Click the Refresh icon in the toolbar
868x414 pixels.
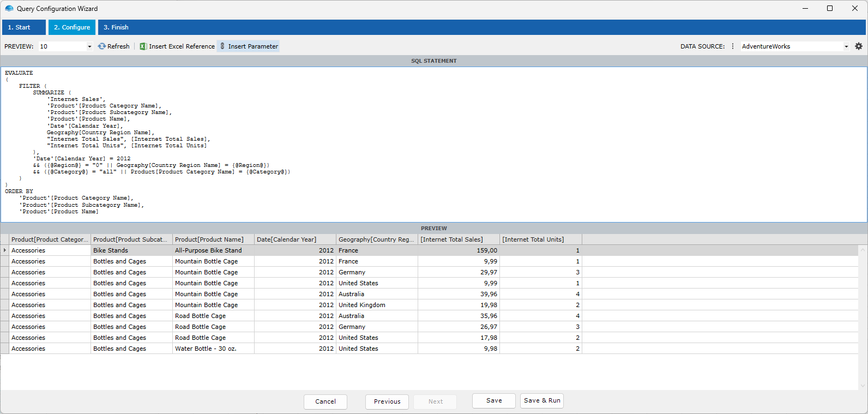point(102,46)
